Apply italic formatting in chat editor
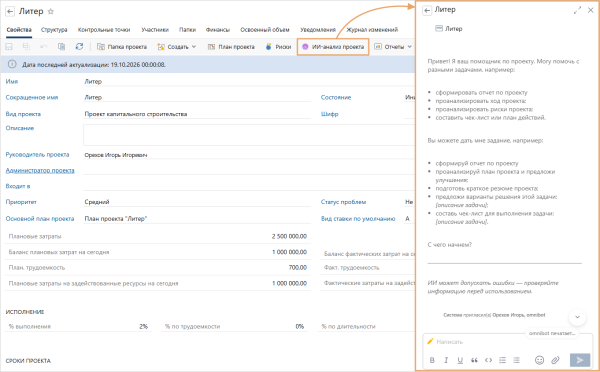The width and height of the screenshot is (600, 372). pyautogui.click(x=446, y=360)
